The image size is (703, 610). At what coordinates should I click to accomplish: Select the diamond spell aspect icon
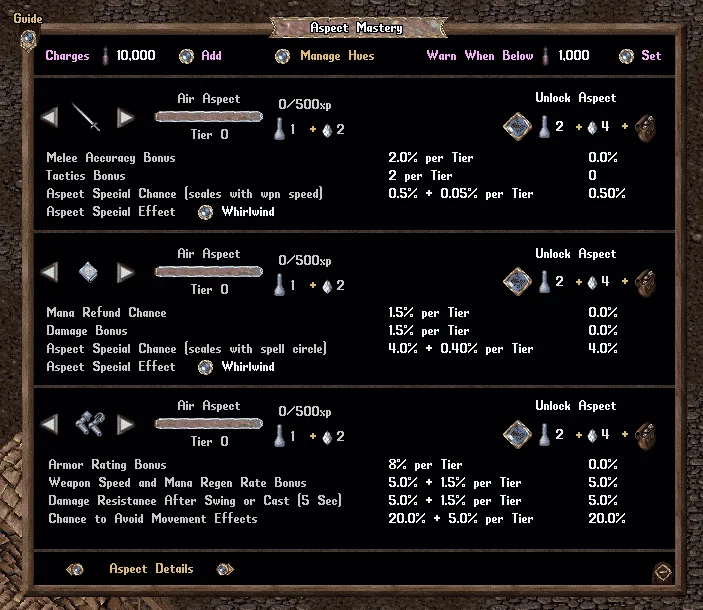point(88,272)
